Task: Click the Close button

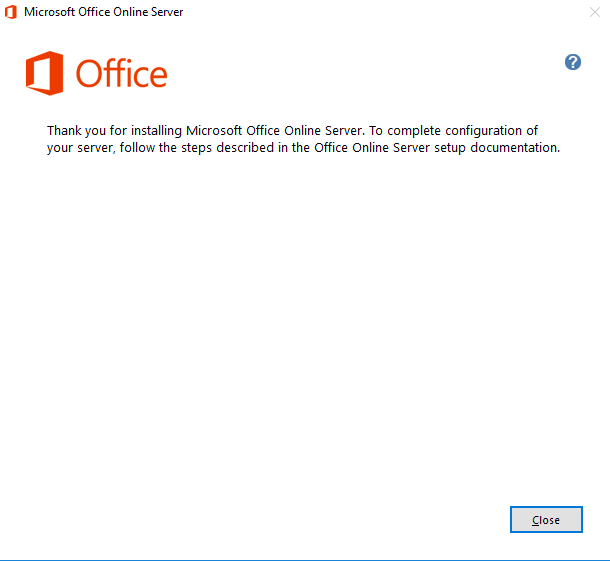Action: pos(546,519)
